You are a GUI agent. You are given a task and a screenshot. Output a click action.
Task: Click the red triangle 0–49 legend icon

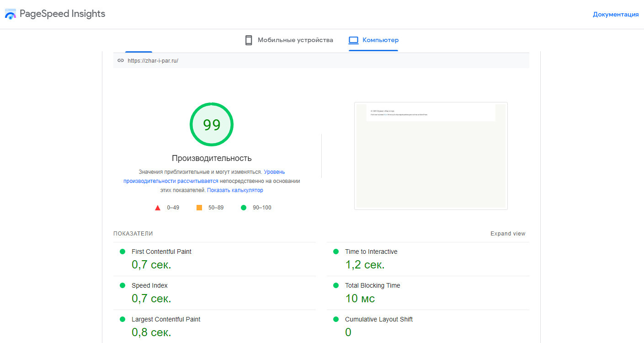pyautogui.click(x=158, y=208)
